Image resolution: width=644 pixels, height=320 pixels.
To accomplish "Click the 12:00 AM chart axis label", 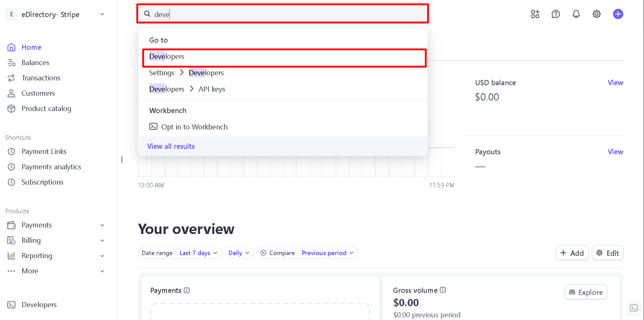I will click(x=151, y=185).
